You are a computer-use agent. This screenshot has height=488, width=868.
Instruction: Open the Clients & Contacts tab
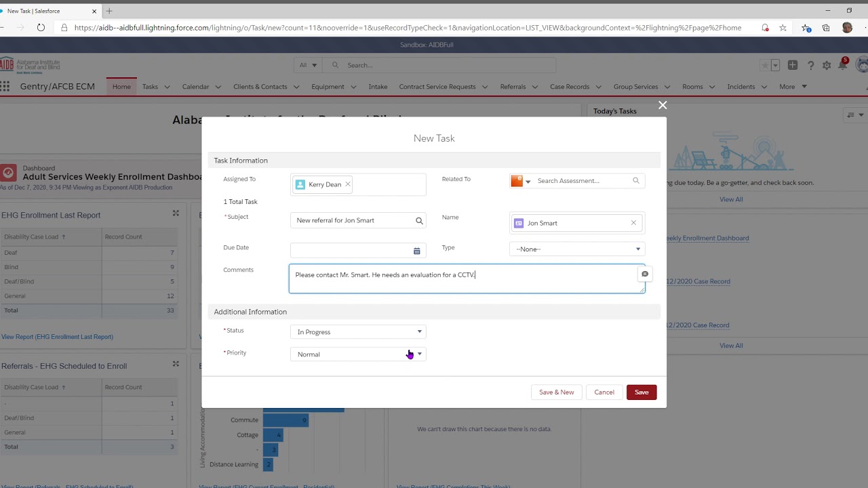pyautogui.click(x=260, y=87)
